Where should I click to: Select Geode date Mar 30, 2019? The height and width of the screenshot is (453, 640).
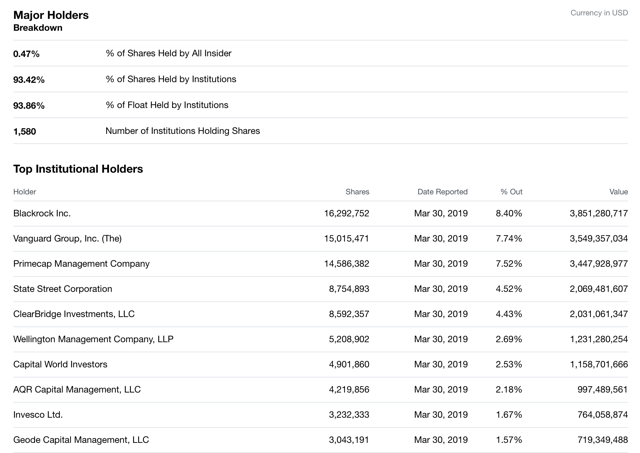click(441, 440)
